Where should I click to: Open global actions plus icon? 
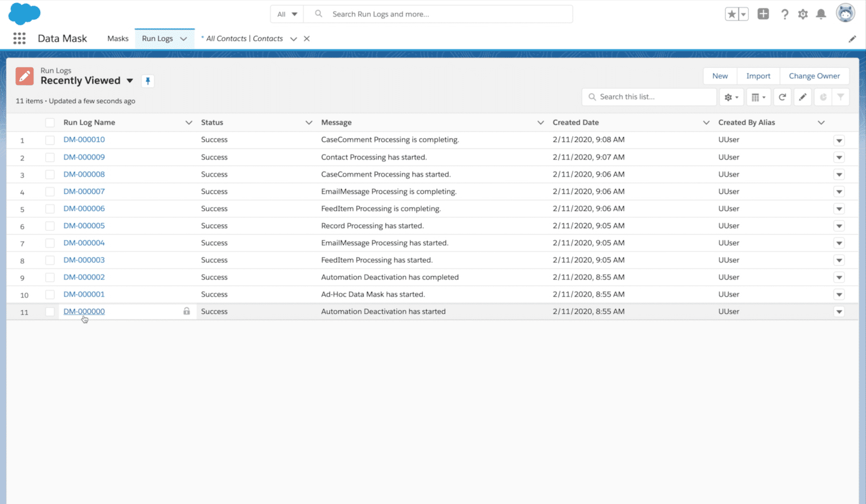(763, 14)
